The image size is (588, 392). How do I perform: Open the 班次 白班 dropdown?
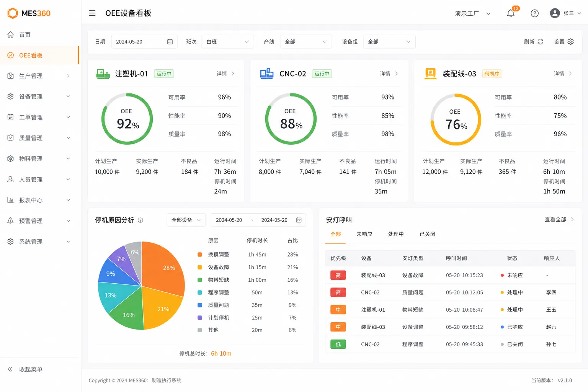click(228, 42)
